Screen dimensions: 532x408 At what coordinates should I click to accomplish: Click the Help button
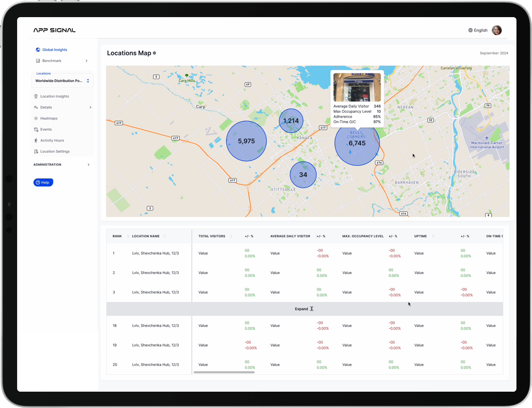coord(43,182)
